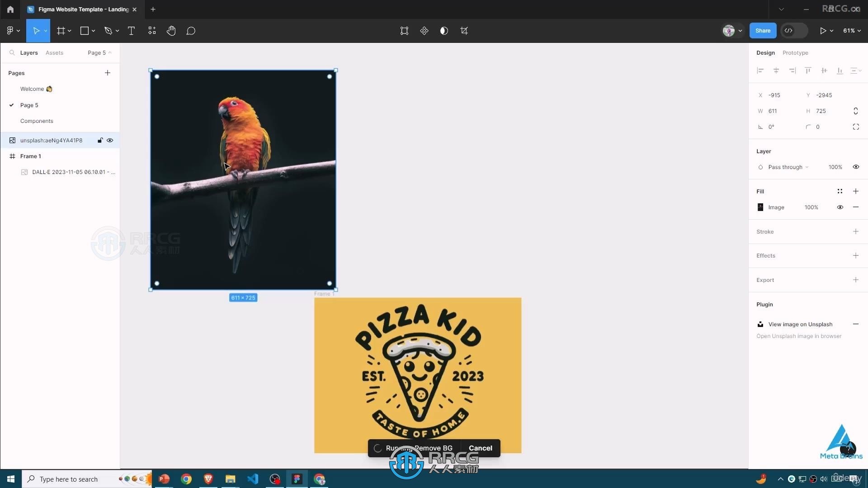Switch to Prototype tab
Screen dimensions: 868x488
795,52
